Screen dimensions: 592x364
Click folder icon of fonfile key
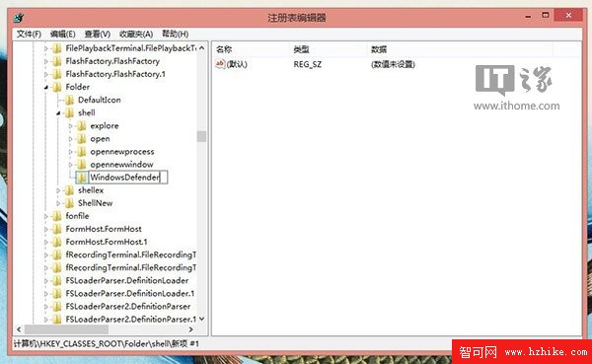(56, 216)
